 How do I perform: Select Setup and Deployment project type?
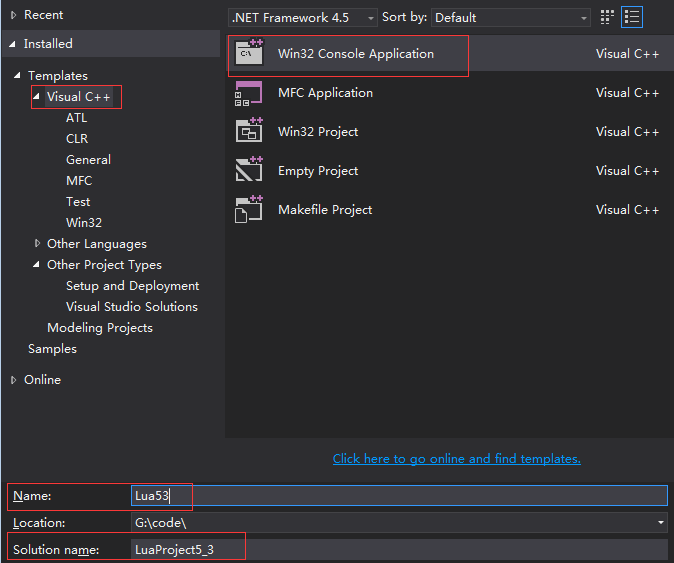(132, 286)
